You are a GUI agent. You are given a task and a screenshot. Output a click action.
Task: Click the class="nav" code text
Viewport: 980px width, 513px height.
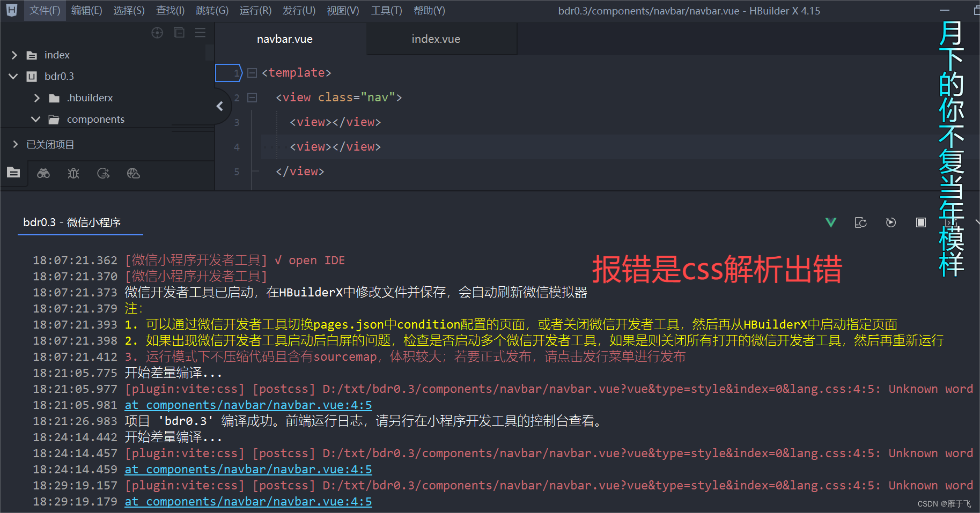(357, 98)
